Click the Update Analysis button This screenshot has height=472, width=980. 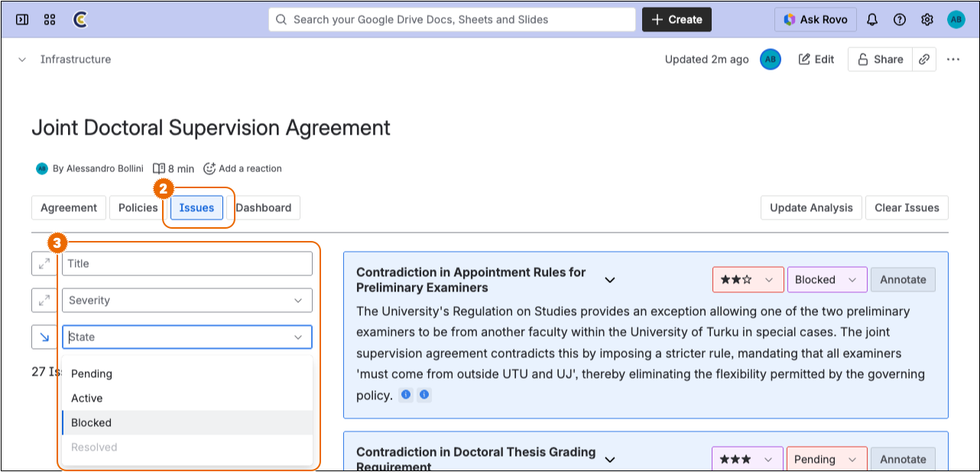pos(811,208)
